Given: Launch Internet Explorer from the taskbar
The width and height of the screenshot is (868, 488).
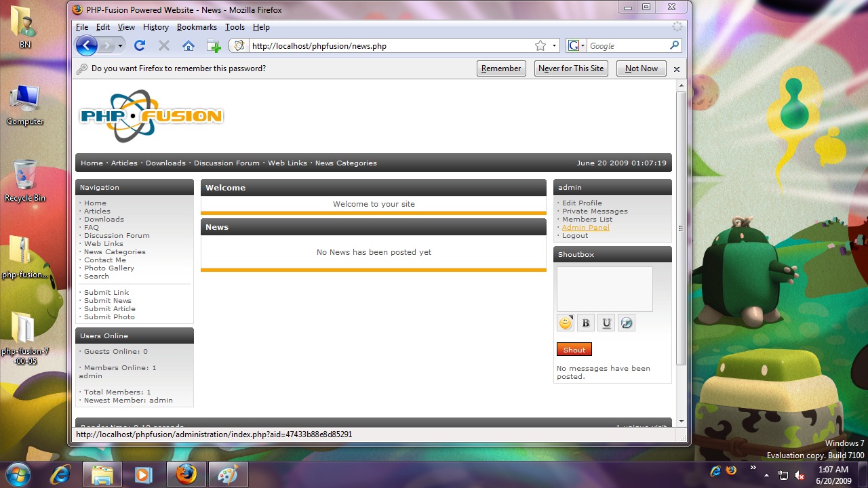Looking at the screenshot, I should click(x=60, y=474).
